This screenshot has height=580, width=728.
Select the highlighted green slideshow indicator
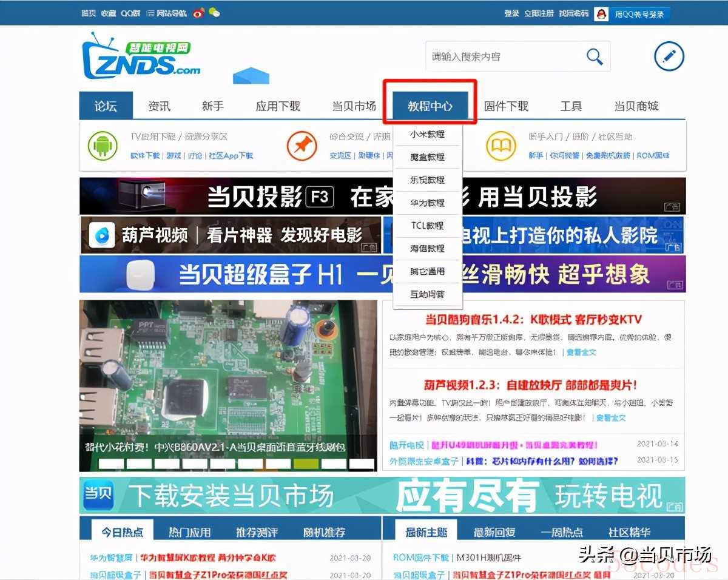[306, 464]
